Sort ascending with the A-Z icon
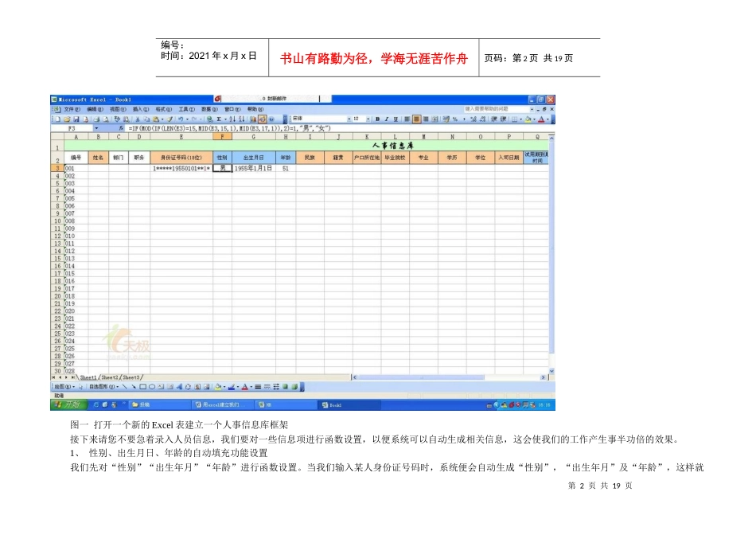Viewport: 756px width, 535px height. (x=232, y=119)
